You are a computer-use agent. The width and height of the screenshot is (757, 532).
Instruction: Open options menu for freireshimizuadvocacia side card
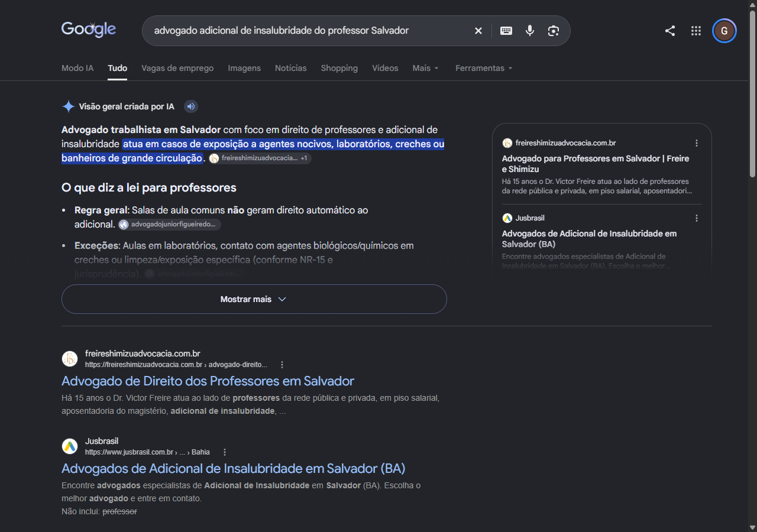pyautogui.click(x=697, y=143)
